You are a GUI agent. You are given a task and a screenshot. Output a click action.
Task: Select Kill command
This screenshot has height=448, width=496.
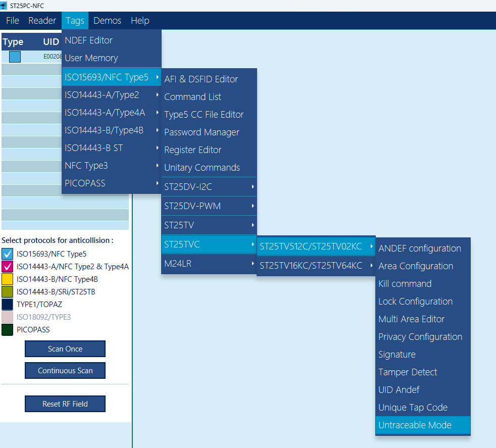423,284
